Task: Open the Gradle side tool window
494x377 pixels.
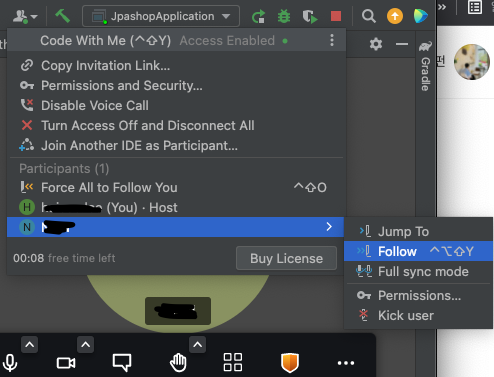Action: click(425, 66)
